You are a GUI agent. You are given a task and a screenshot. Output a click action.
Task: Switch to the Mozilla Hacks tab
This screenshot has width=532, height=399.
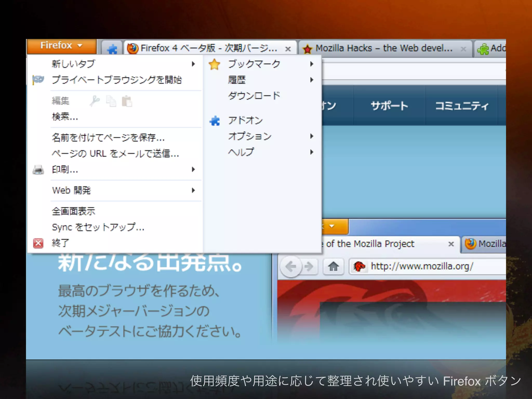(x=385, y=48)
